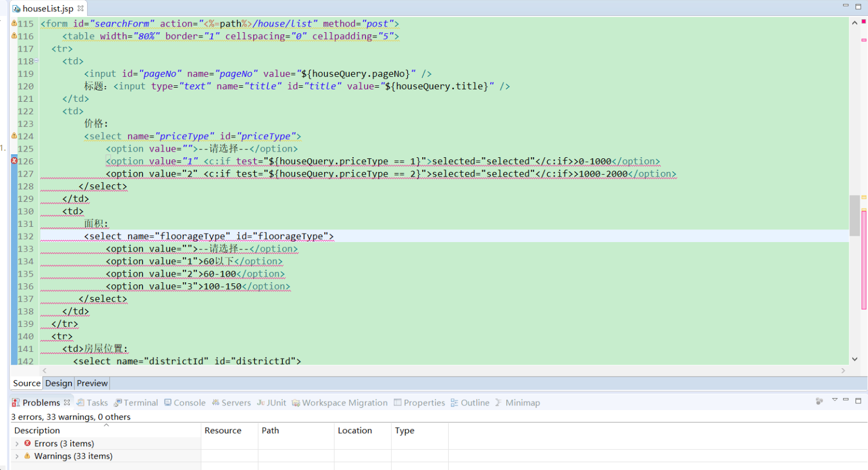Open the Problems view filter icon
The height and width of the screenshot is (470, 868).
coord(819,400)
